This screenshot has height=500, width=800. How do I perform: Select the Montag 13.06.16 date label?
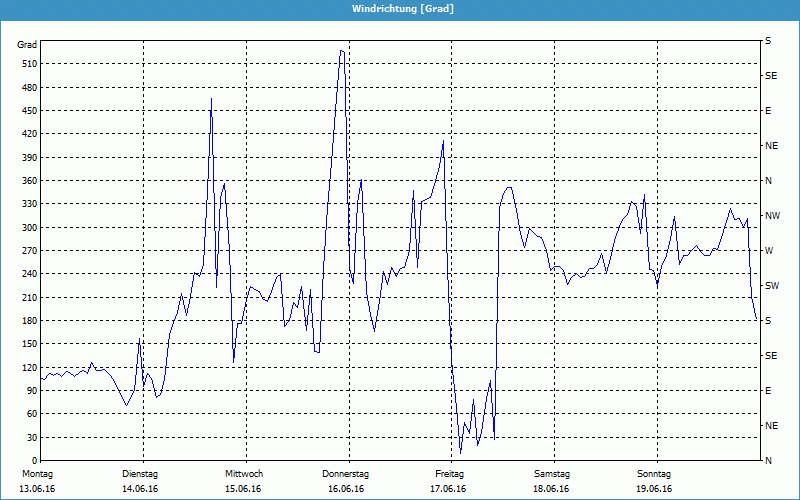pyautogui.click(x=37, y=481)
